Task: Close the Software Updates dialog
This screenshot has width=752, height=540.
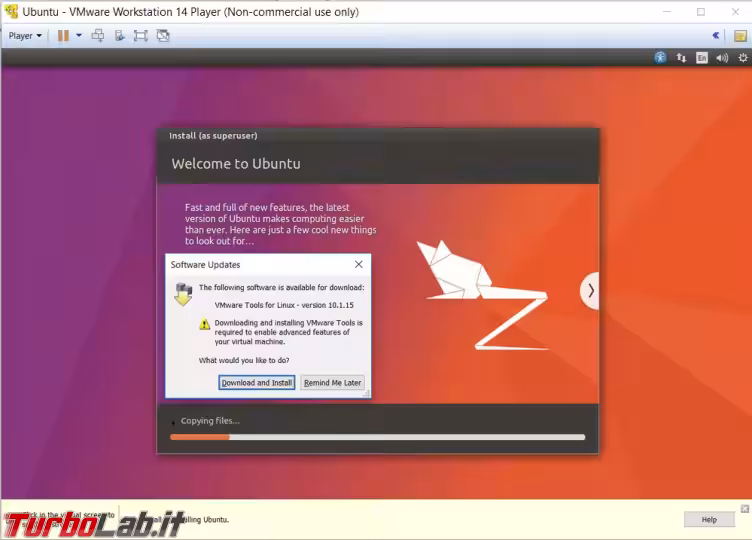Action: tap(358, 264)
